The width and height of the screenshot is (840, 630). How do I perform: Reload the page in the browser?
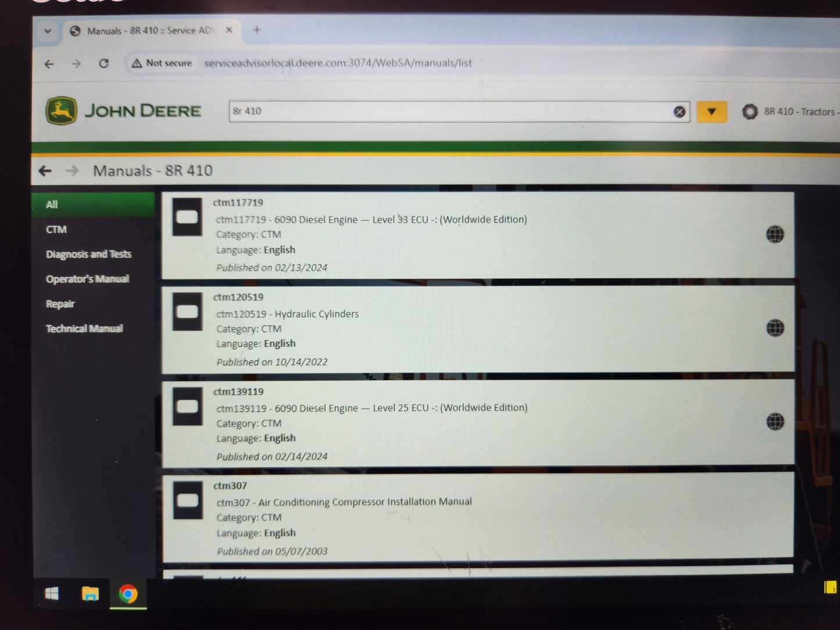(x=104, y=64)
